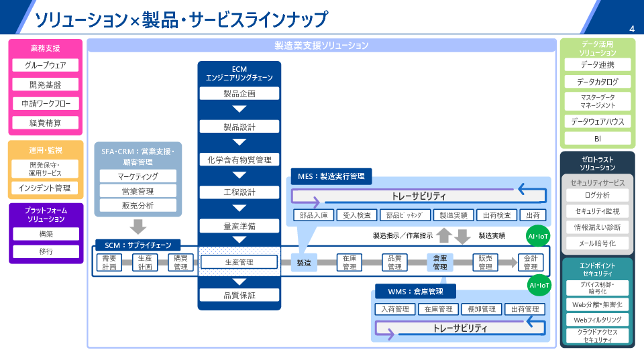Click the slide page number 4
644x362 pixels.
tap(632, 29)
